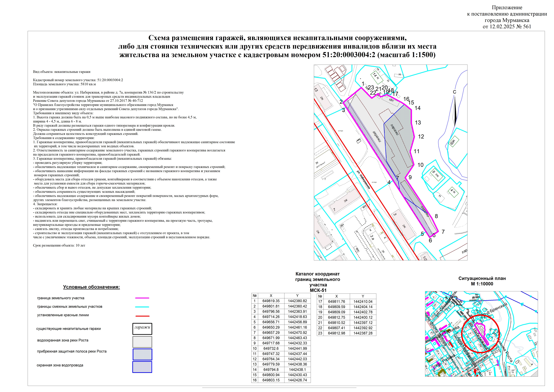Screen dimensions: 554x392
Task: Click the water pipeline protection zone legend box
Action: (142, 367)
